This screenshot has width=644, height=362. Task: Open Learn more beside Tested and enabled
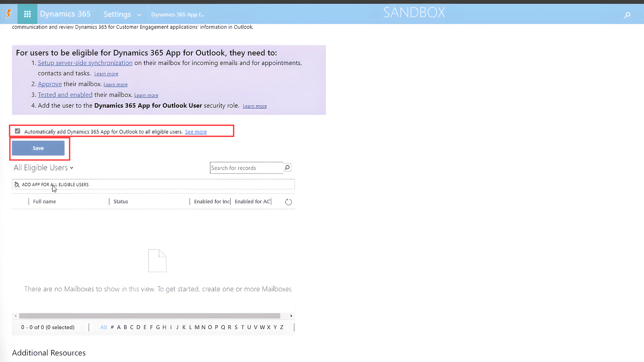click(x=146, y=96)
